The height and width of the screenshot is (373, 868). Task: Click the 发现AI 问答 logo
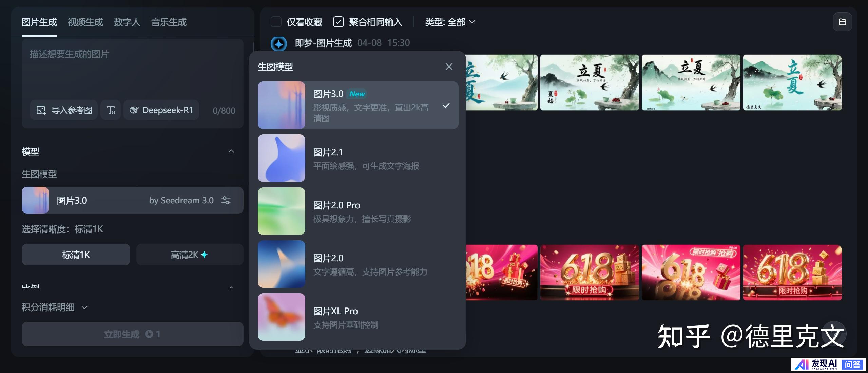(828, 365)
